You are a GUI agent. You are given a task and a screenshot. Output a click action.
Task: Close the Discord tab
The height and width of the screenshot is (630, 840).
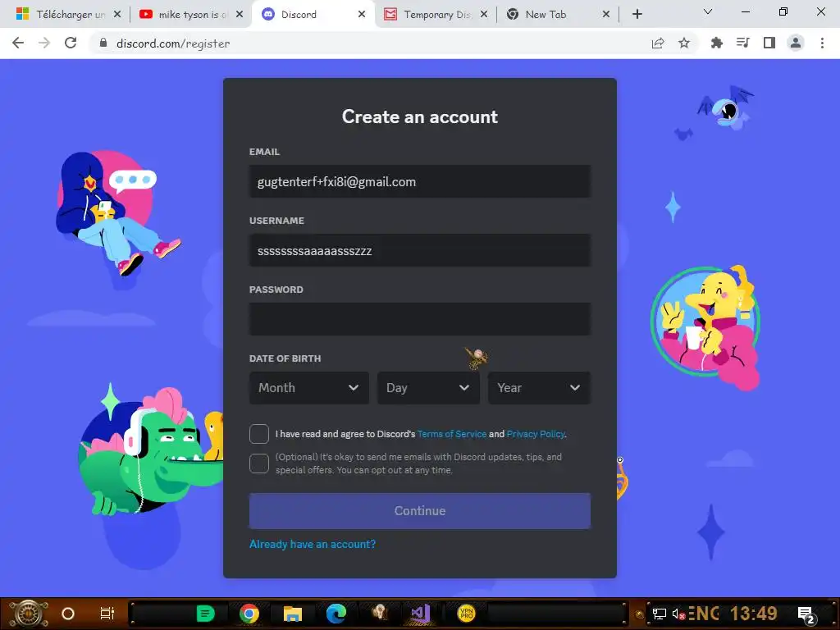click(x=362, y=15)
